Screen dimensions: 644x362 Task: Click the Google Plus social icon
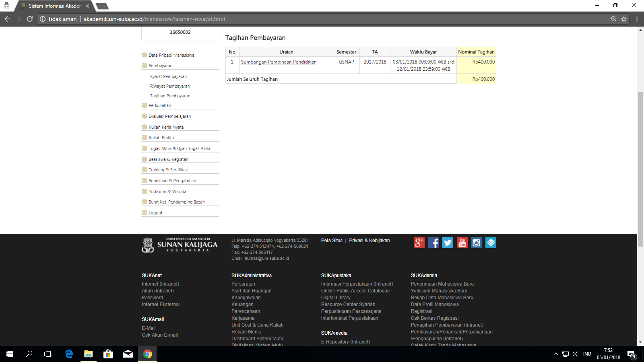(x=419, y=243)
